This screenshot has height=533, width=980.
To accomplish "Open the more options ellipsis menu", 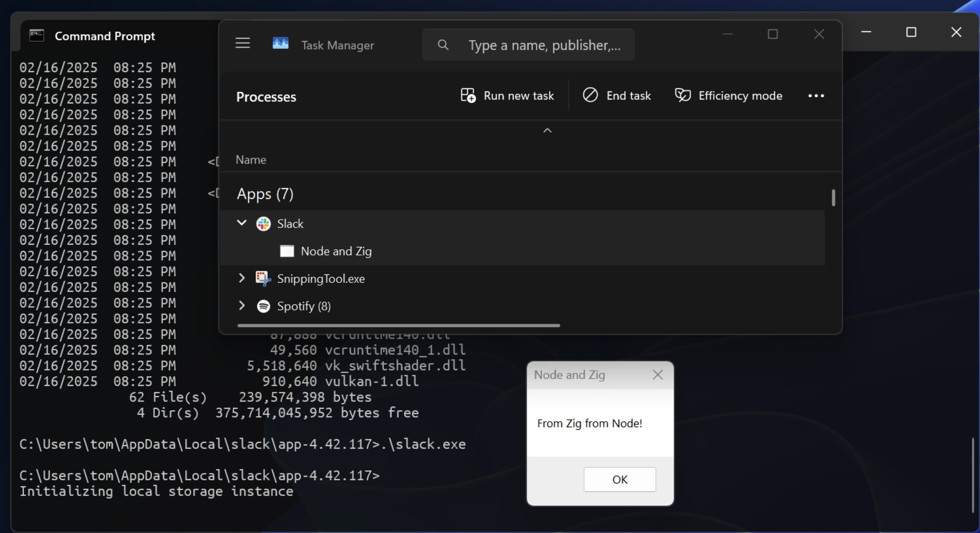I will point(816,96).
